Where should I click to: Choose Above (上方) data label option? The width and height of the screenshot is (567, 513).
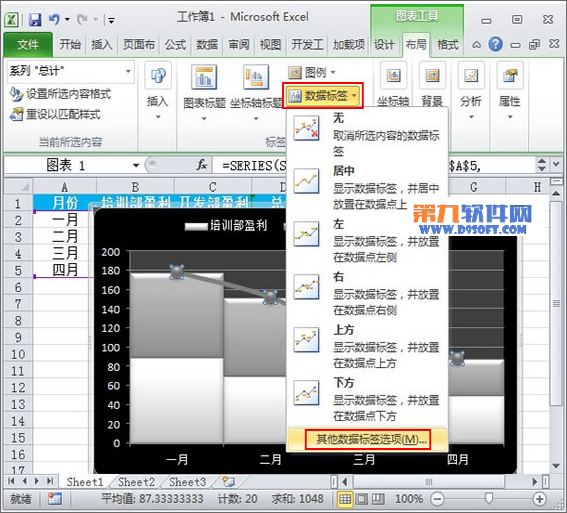click(x=367, y=347)
